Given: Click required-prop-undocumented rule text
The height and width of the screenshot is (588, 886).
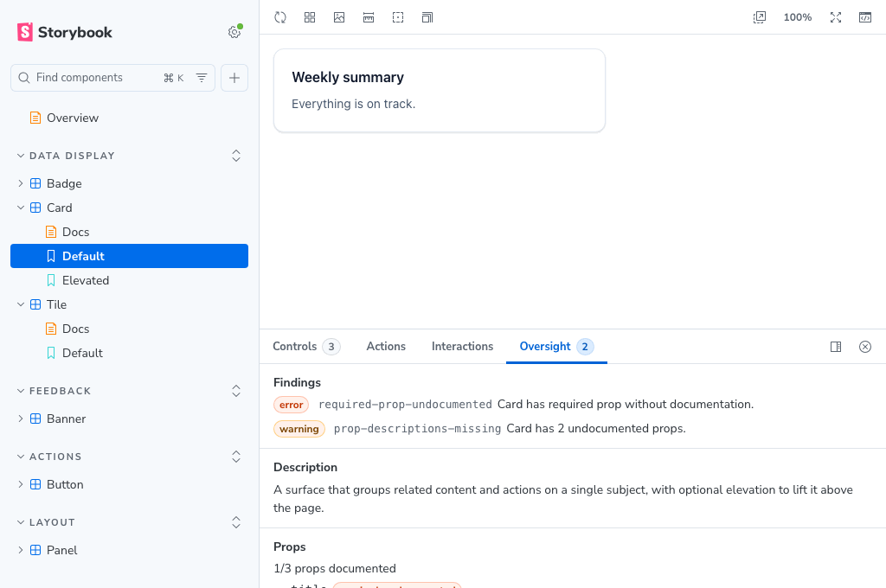Looking at the screenshot, I should 405,405.
